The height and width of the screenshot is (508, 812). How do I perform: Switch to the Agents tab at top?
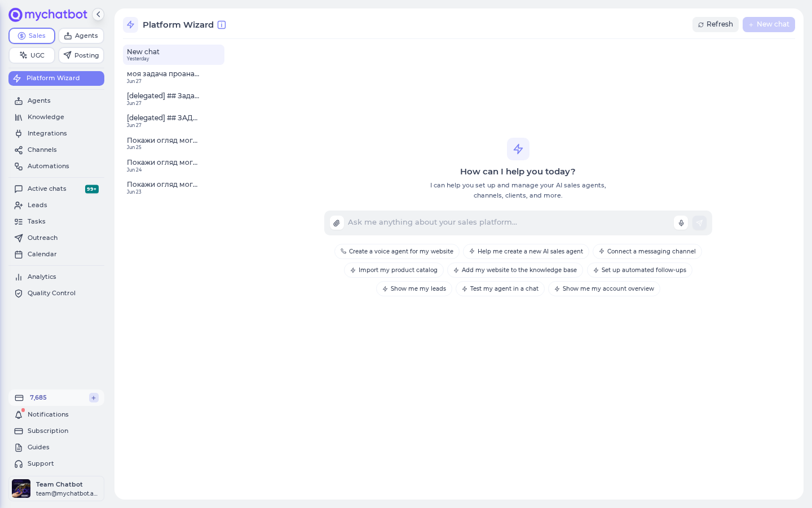click(x=81, y=36)
